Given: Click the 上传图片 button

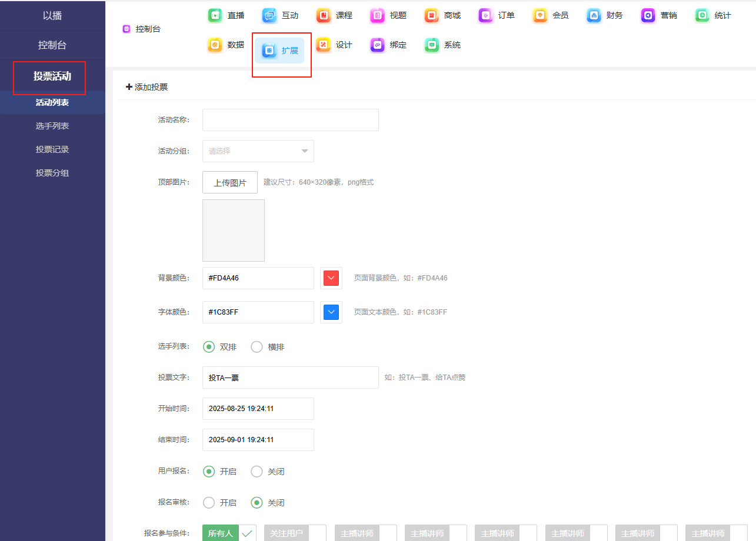Looking at the screenshot, I should pos(230,182).
